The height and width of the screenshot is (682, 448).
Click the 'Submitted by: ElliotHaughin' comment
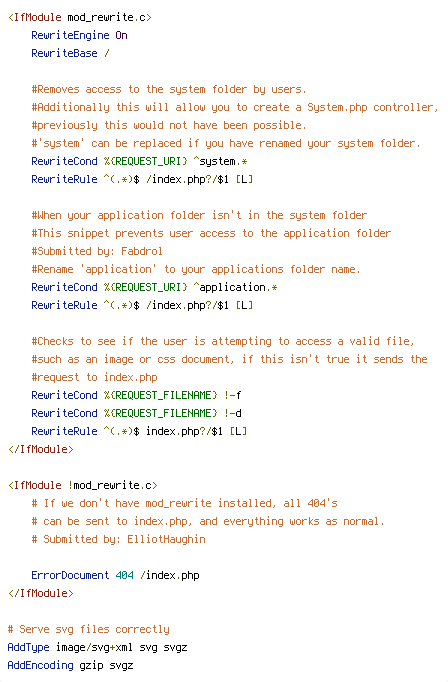point(118,539)
